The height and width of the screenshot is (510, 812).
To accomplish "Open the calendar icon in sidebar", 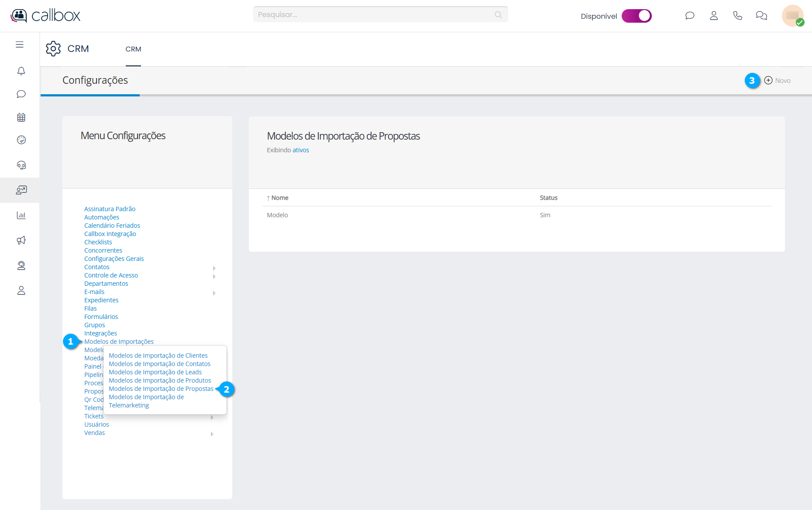I will tap(21, 117).
